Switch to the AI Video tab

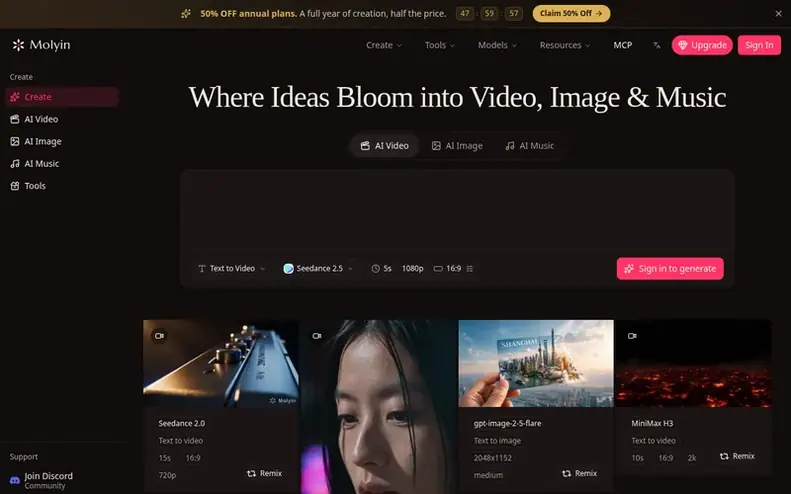point(384,146)
